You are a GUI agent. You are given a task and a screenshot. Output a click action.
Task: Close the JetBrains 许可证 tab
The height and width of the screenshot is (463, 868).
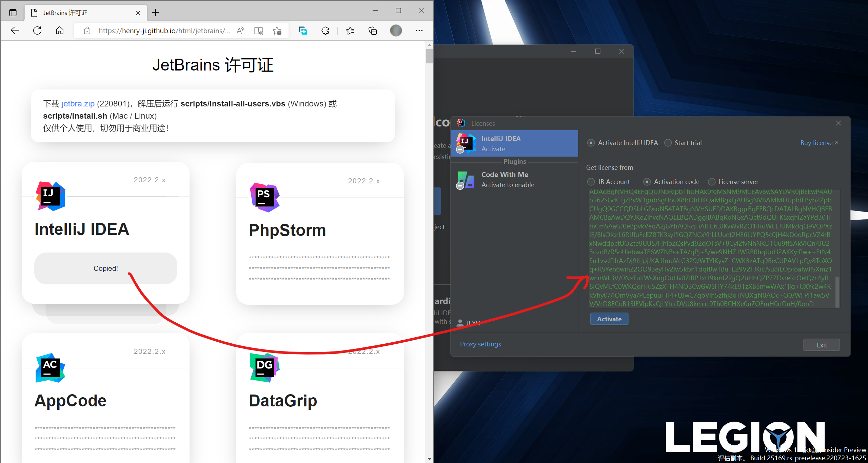pos(138,13)
